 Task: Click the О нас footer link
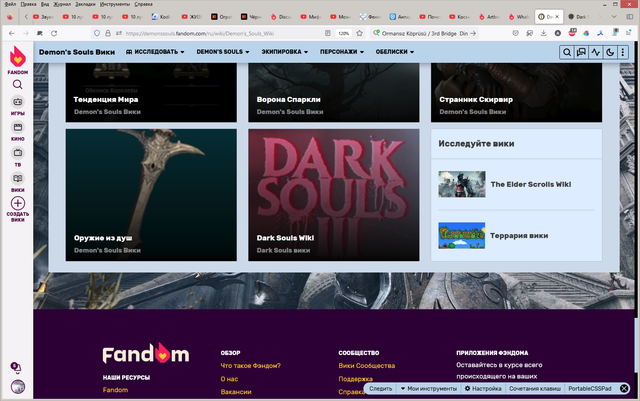point(229,379)
